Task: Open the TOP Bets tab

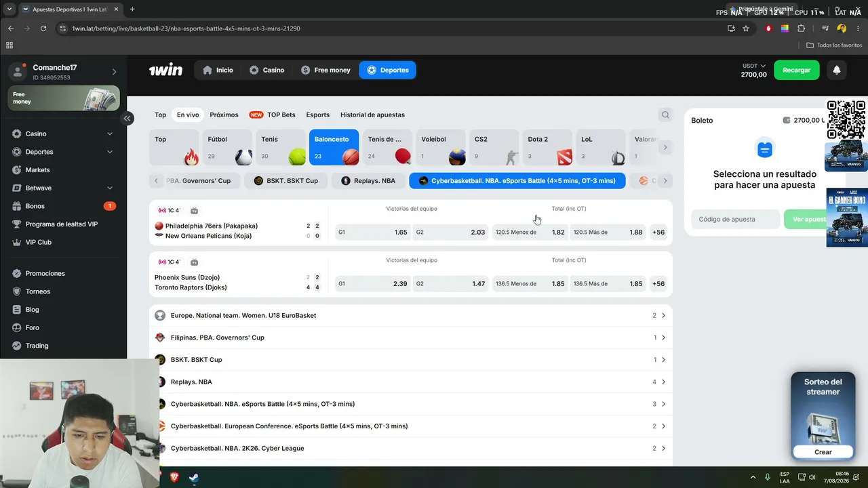Action: pos(273,115)
